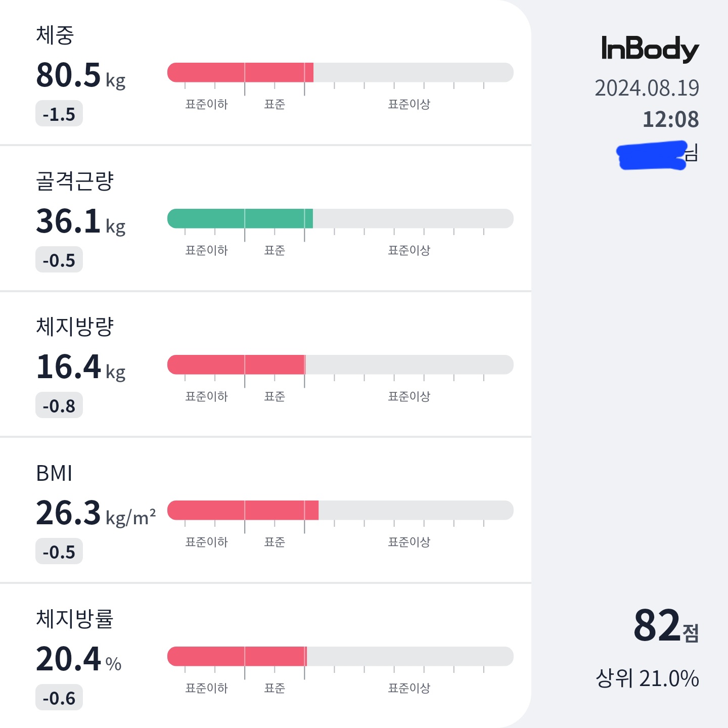728x728 pixels.
Task: Click the 82점 InBody score
Action: coord(666,625)
